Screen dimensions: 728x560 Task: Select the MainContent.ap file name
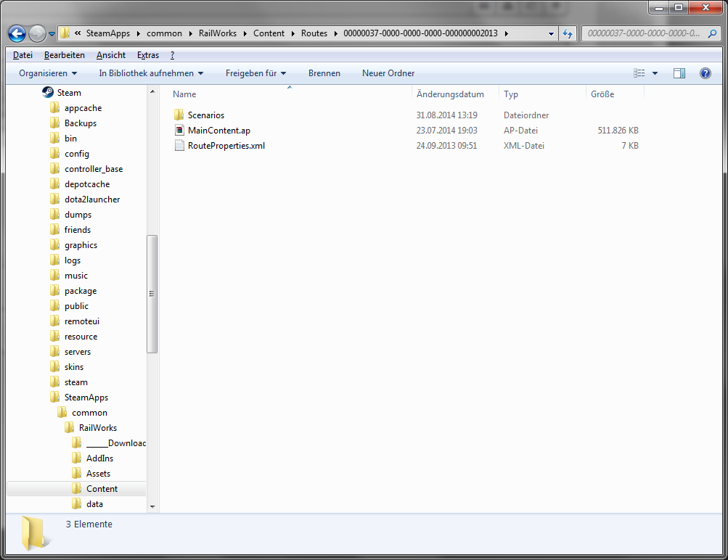point(219,131)
